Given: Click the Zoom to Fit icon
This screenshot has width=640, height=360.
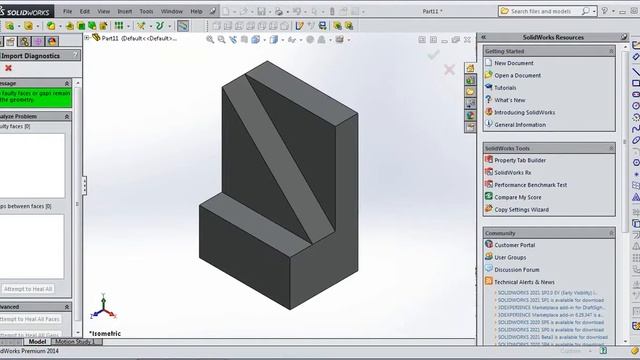Looking at the screenshot, I should (210, 40).
